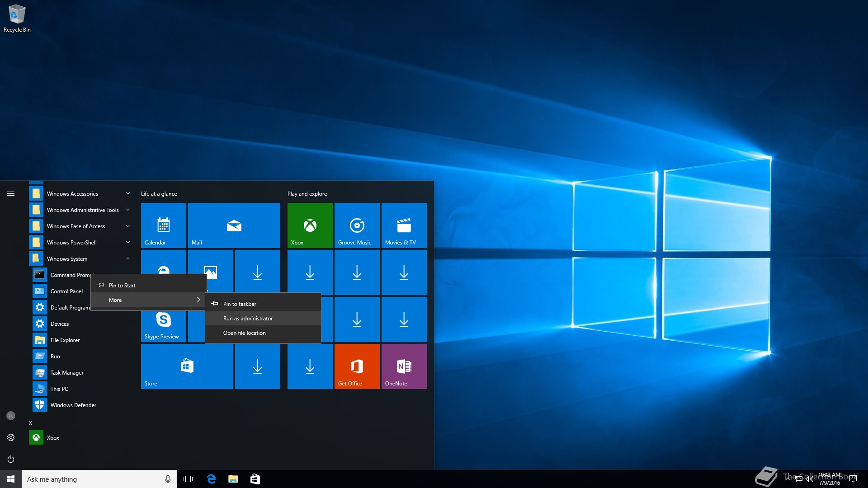868x488 pixels.
Task: Select Pin to Start in context menu
Action: tap(149, 286)
